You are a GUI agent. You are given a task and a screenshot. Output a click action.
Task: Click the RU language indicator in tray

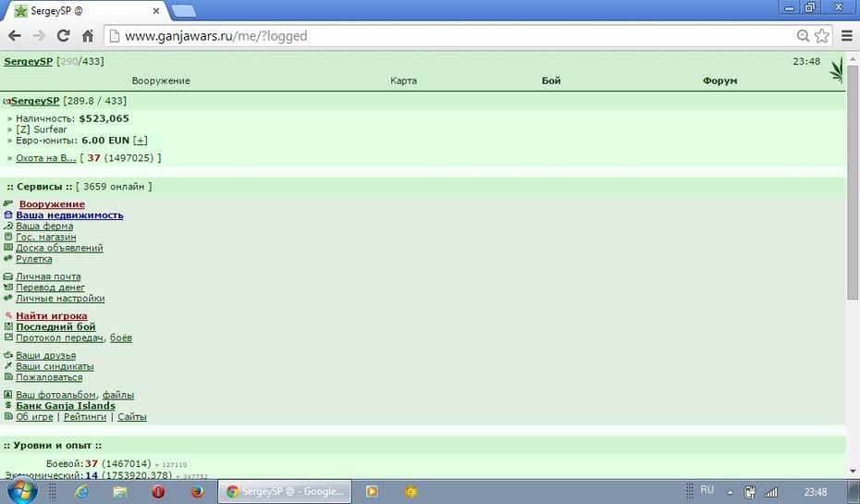tap(707, 490)
